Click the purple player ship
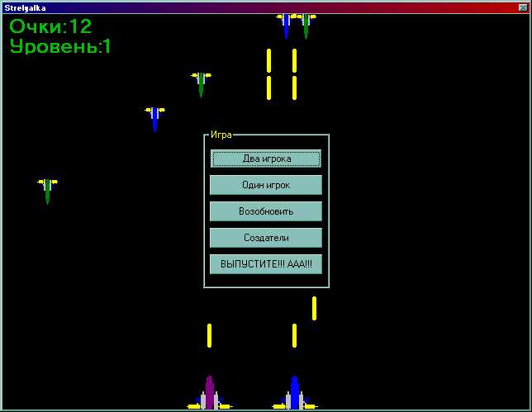This screenshot has width=532, height=412. point(209,393)
